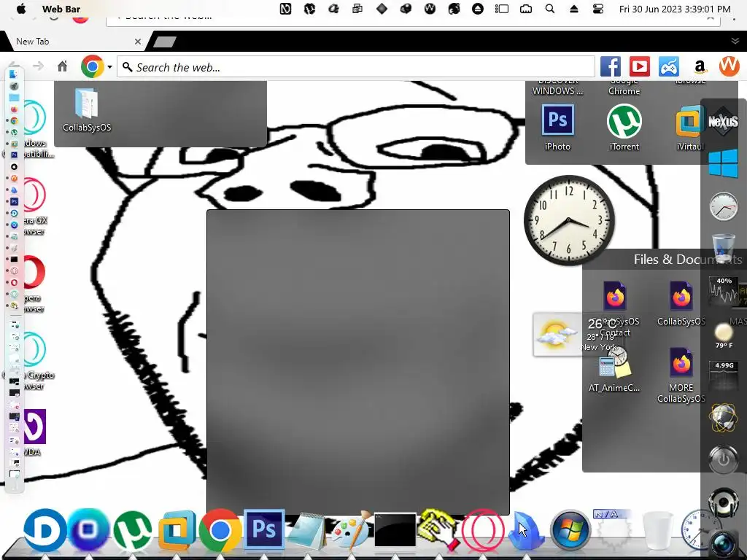Open the iVirtual desktop shortcut
Screen dimensions: 747x560
(x=690, y=127)
